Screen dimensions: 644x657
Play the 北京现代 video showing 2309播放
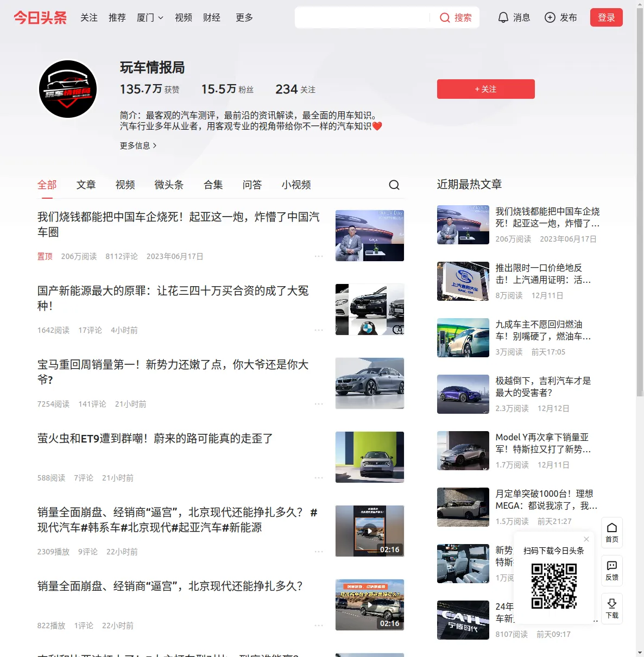coord(370,531)
